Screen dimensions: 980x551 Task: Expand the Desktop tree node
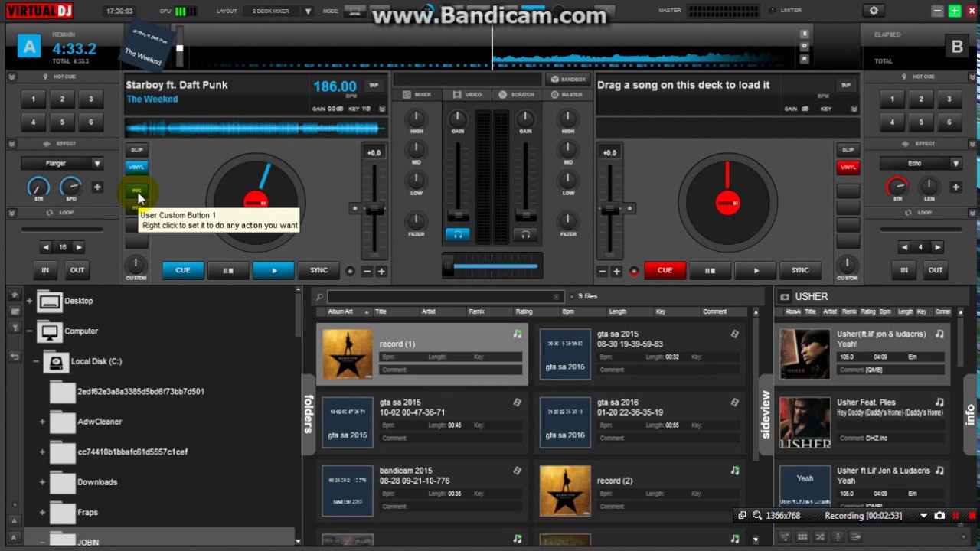tap(29, 302)
